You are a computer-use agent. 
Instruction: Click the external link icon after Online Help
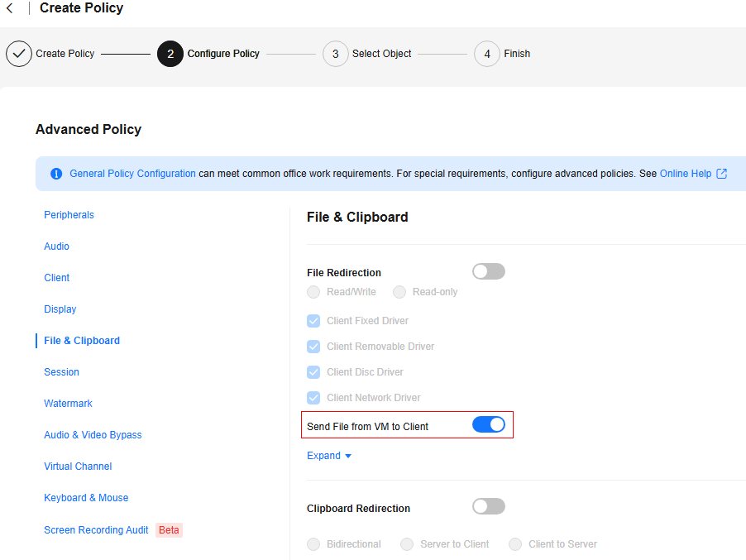click(x=722, y=174)
